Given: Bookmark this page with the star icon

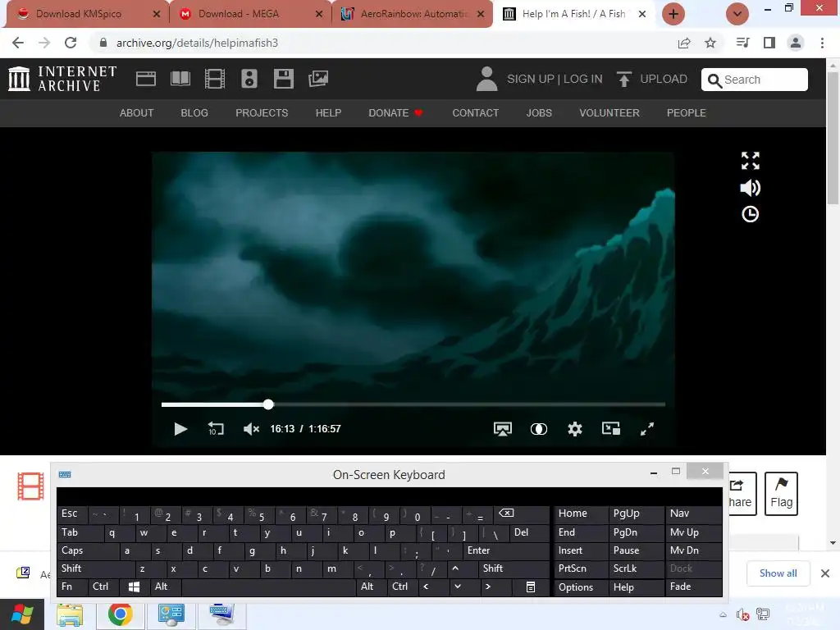Looking at the screenshot, I should pos(710,43).
